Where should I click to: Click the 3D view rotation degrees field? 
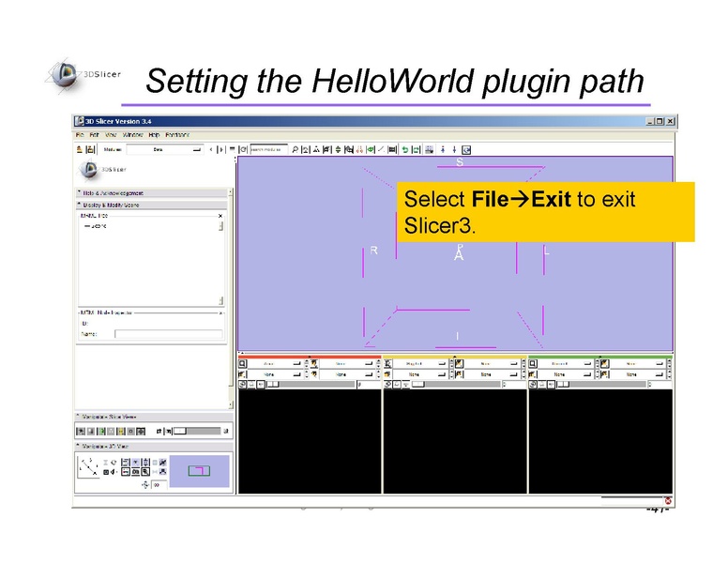coord(159,485)
